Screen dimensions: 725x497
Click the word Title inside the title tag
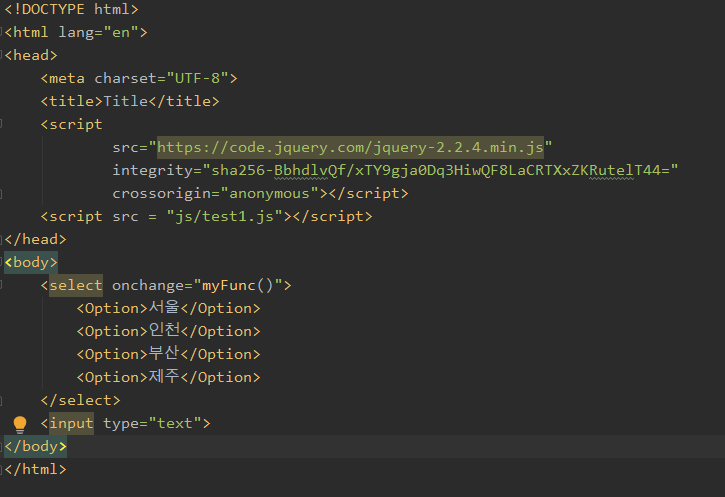pos(125,101)
